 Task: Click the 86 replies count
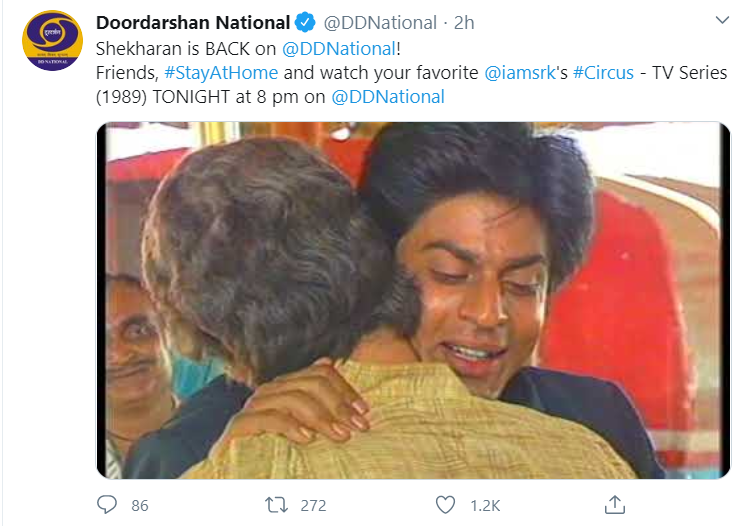(139, 506)
